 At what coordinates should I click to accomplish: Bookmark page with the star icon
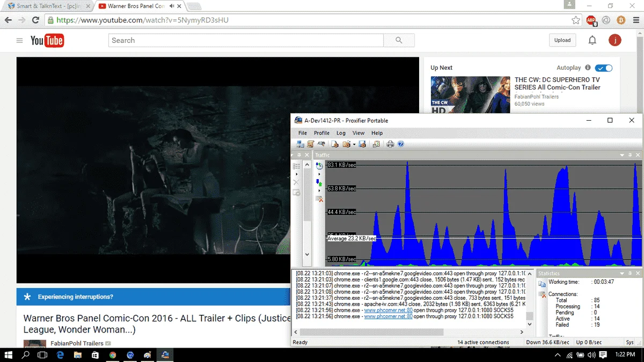[576, 20]
